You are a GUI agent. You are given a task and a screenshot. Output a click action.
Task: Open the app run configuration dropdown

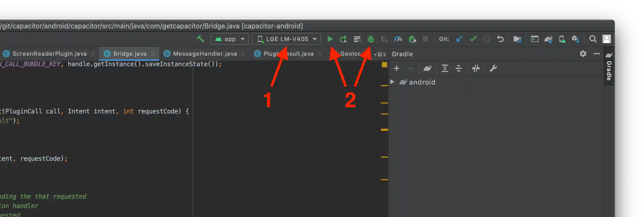click(x=230, y=39)
